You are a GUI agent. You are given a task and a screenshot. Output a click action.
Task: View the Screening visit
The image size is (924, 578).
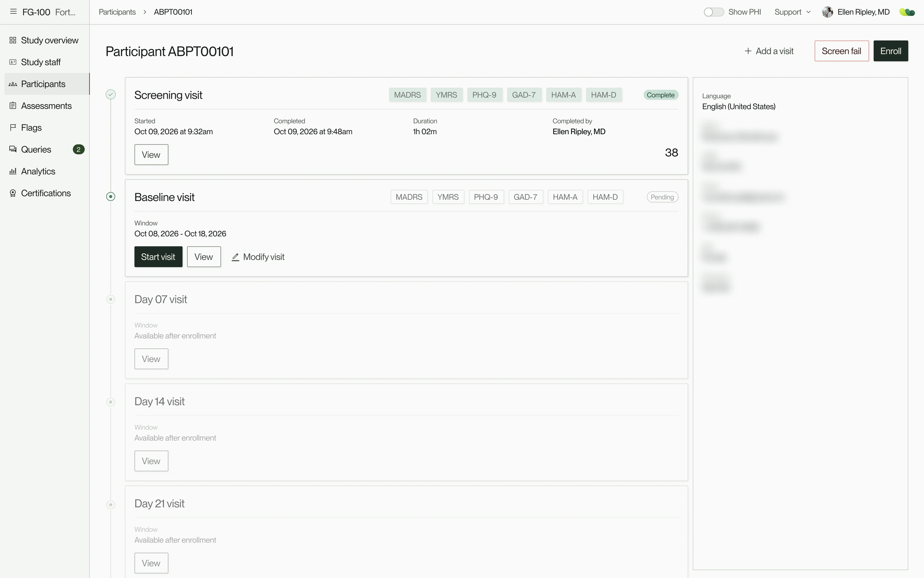[151, 154]
